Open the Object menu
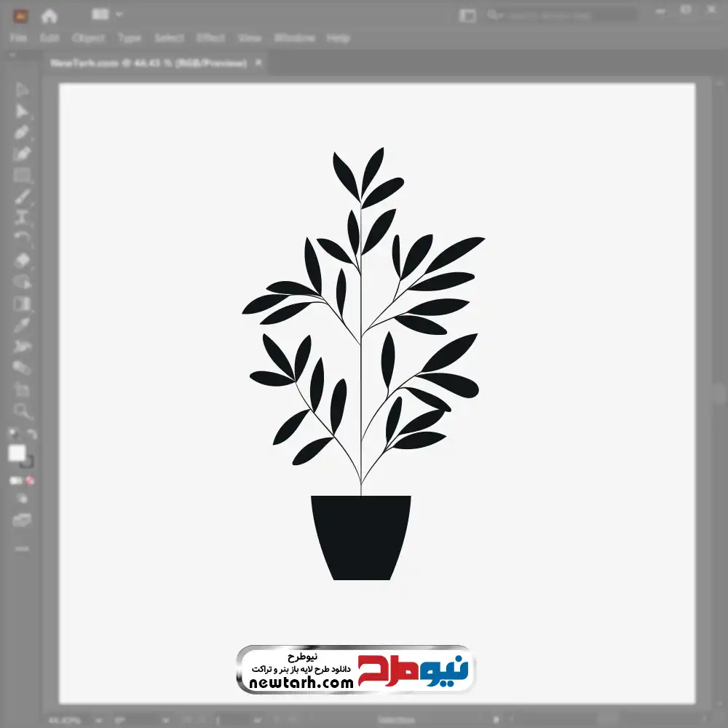This screenshot has width=728, height=728. (x=88, y=38)
